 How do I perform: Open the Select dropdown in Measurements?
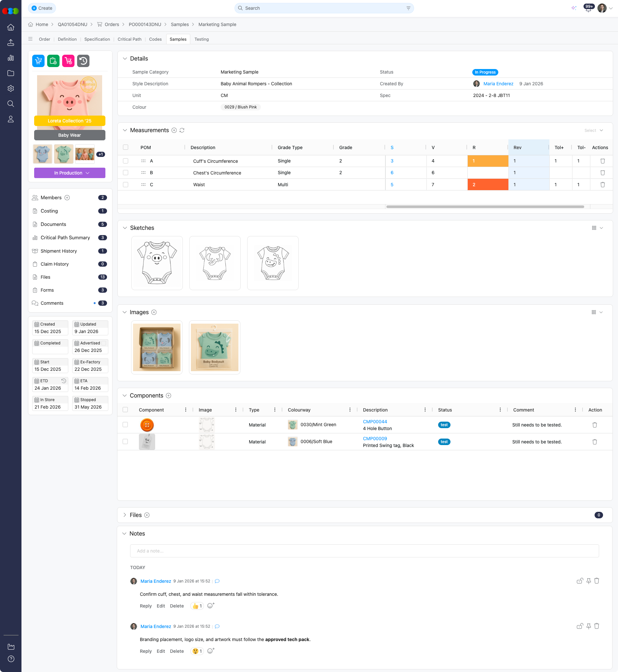594,130
